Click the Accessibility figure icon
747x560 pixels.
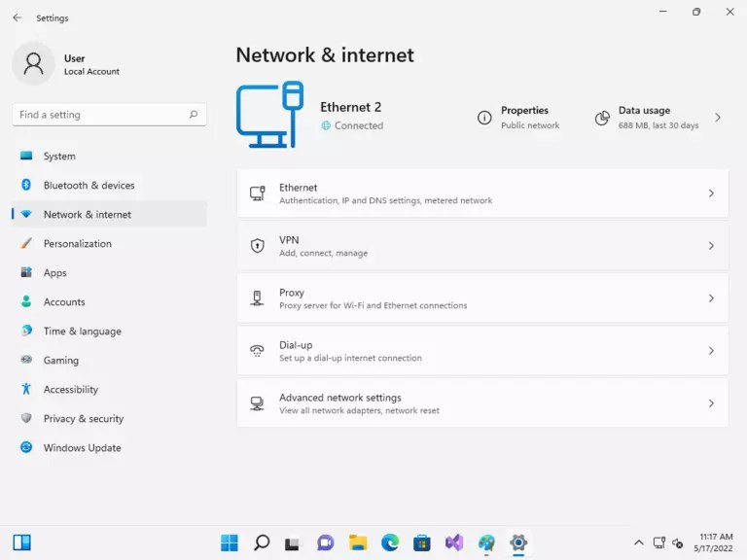[26, 389]
